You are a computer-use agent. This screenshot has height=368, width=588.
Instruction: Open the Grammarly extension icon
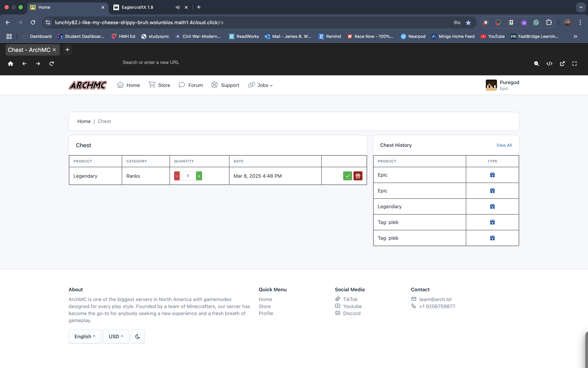536,22
